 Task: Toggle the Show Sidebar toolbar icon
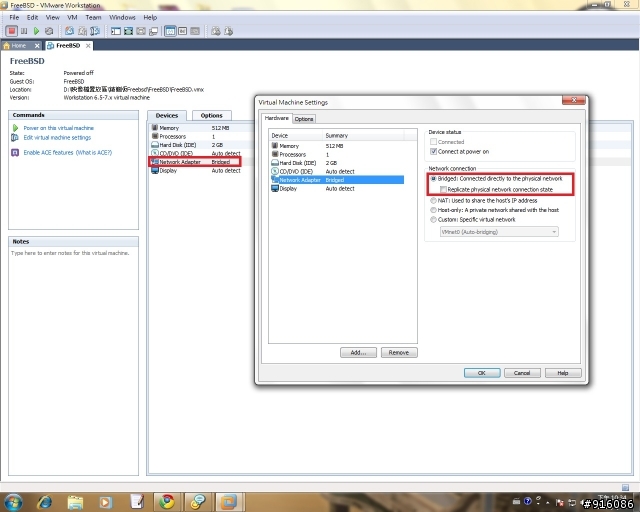(116, 31)
